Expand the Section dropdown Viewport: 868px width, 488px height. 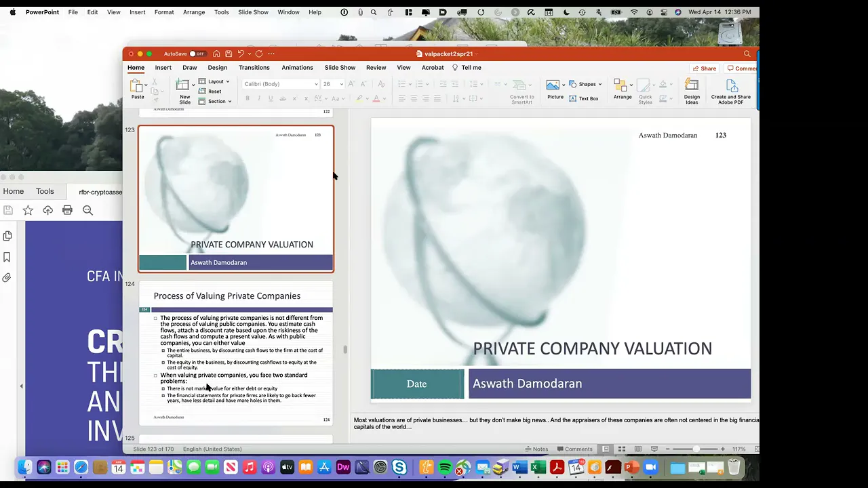[216, 102]
